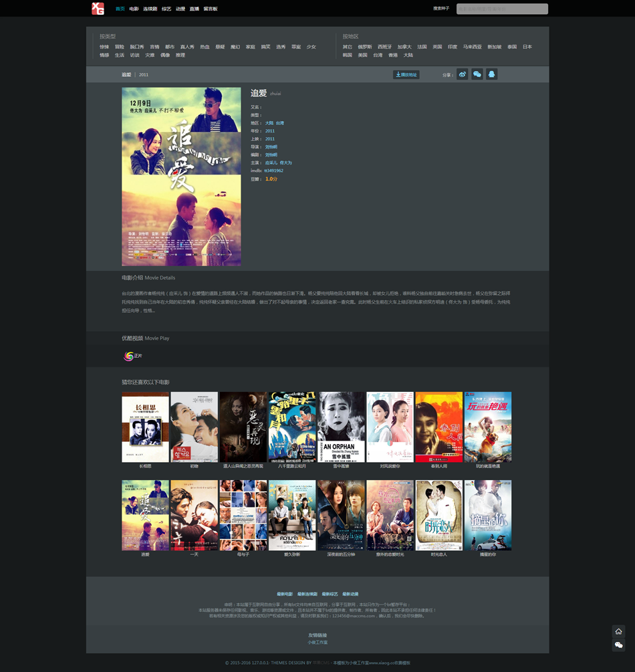
Task: Filter by genre 推理
Action: coord(180,55)
